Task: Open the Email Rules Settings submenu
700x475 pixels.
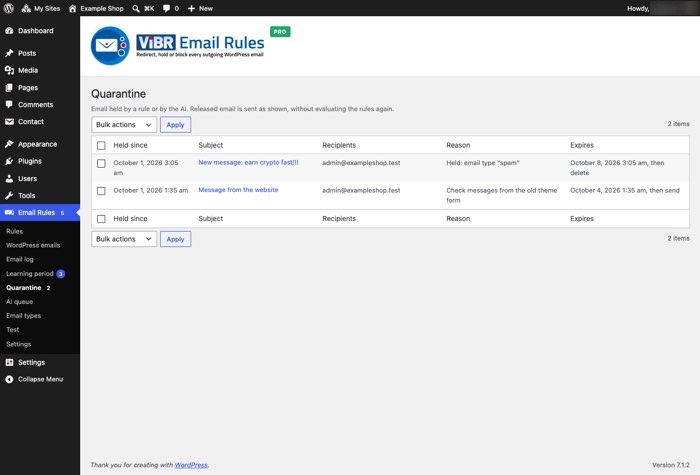Action: click(x=19, y=344)
